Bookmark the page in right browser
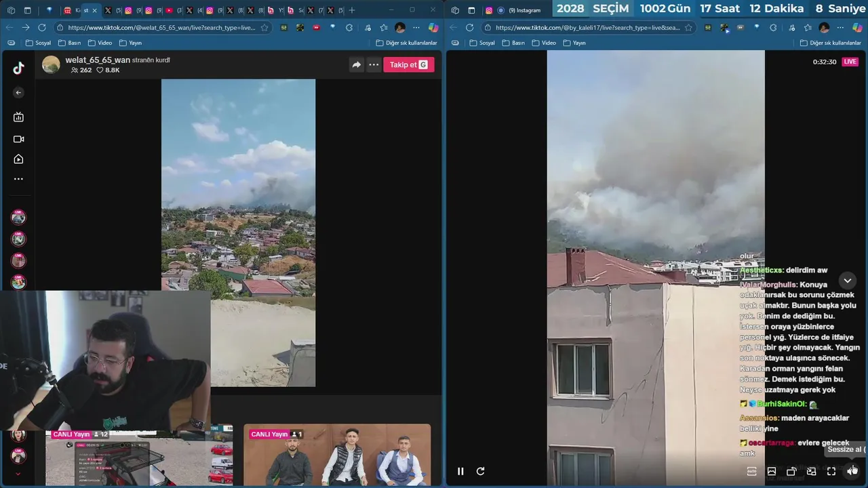 point(689,28)
